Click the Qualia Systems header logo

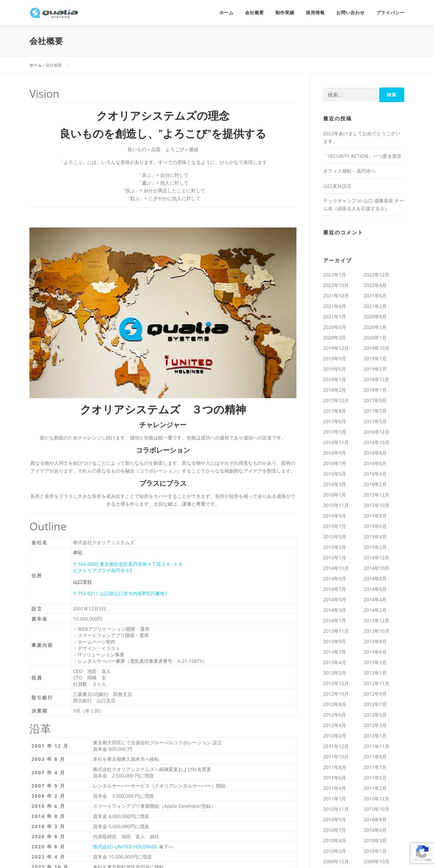(54, 13)
